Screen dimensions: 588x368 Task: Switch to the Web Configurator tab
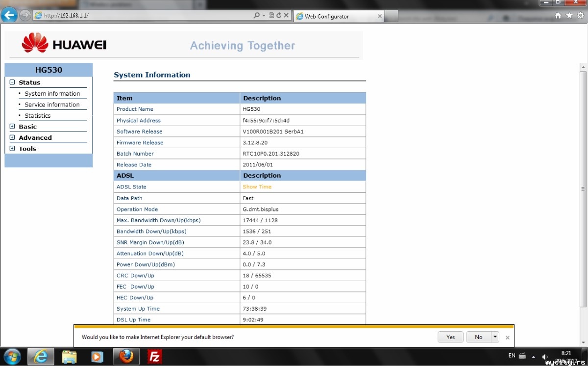click(x=338, y=16)
